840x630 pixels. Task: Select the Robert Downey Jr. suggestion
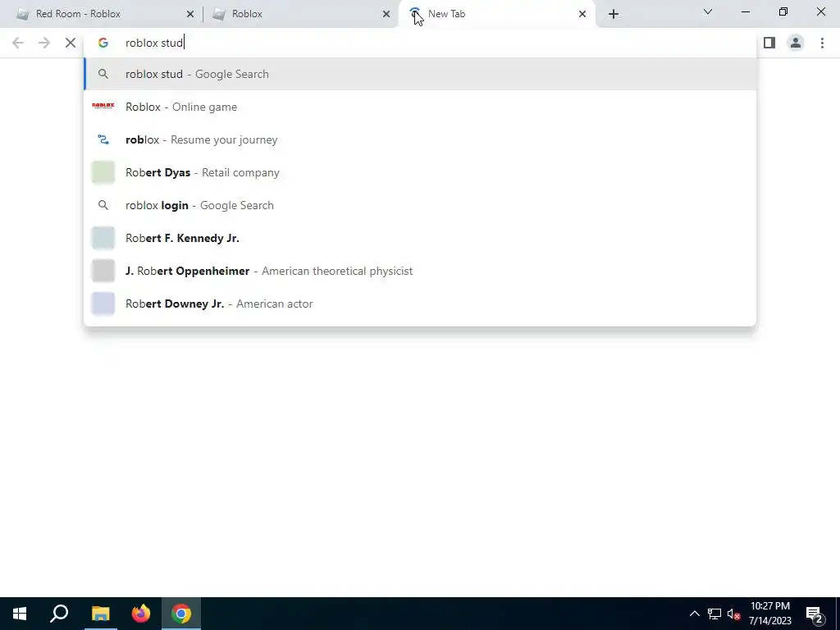421,304
